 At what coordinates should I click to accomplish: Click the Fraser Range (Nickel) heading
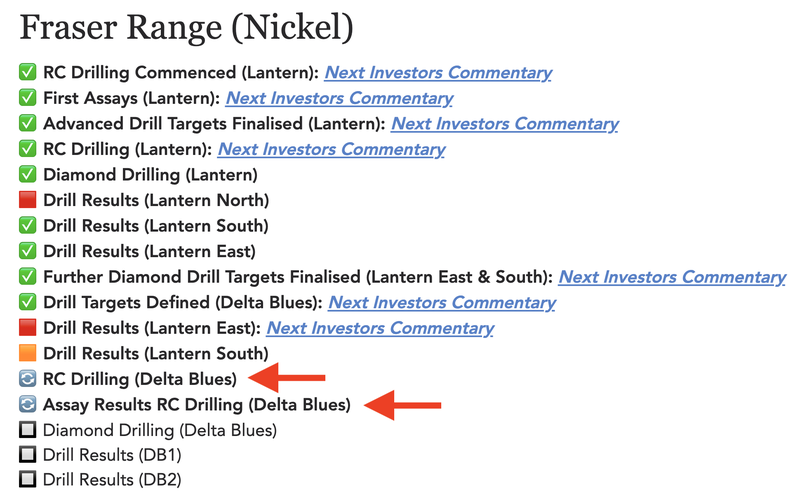pyautogui.click(x=186, y=28)
